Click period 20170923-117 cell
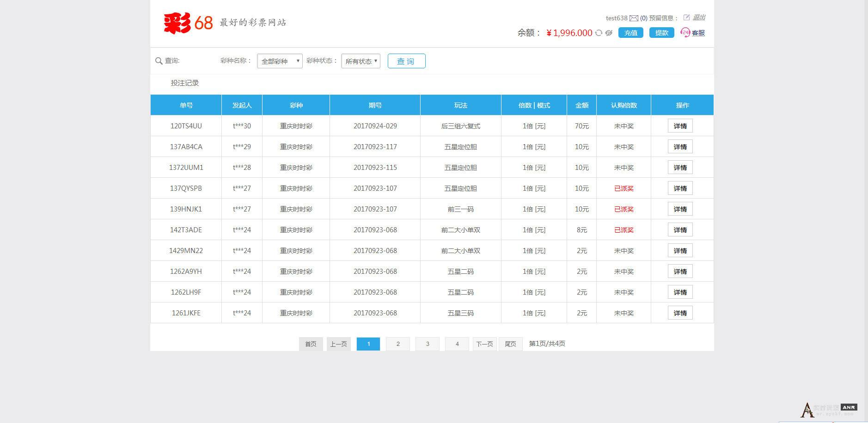868x423 pixels. pos(375,147)
